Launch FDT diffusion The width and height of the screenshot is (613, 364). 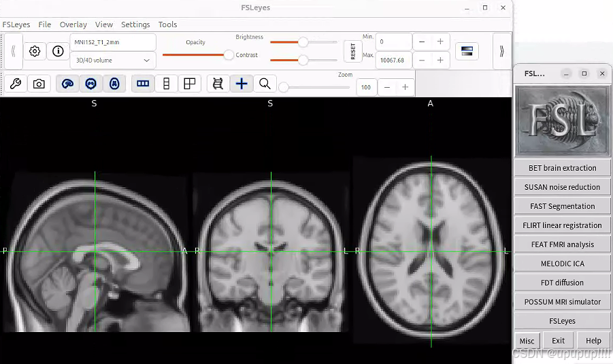click(562, 282)
